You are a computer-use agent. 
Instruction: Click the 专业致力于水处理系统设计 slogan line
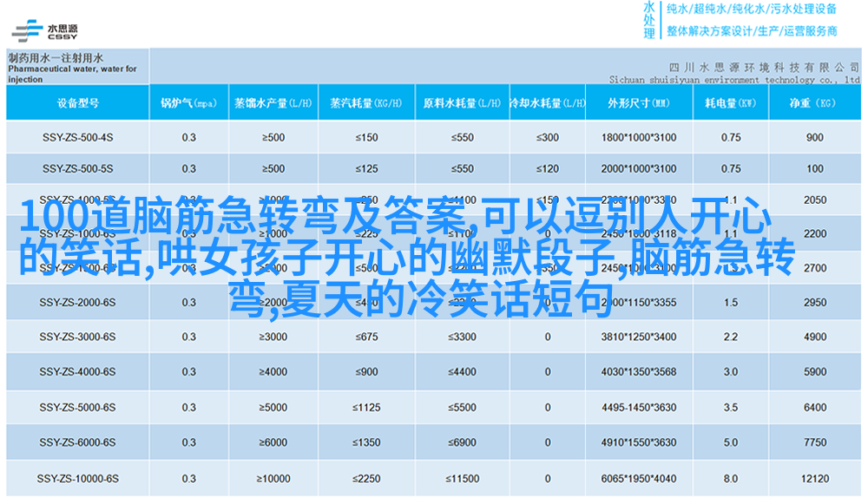point(752,31)
